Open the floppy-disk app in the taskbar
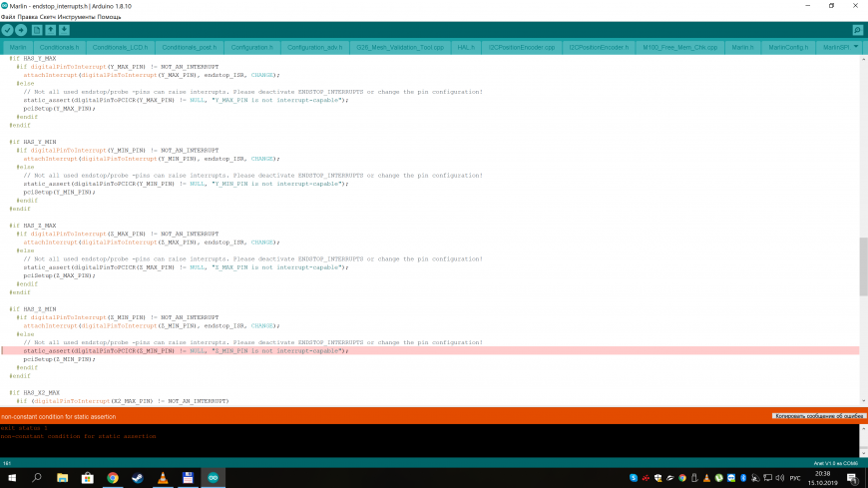The height and width of the screenshot is (488, 868). click(x=188, y=477)
